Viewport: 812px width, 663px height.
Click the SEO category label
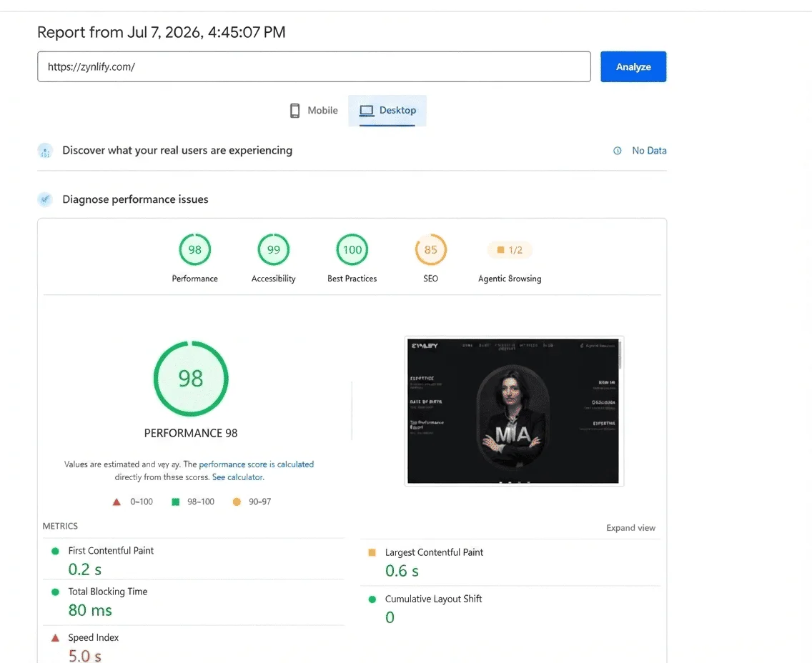[431, 279]
